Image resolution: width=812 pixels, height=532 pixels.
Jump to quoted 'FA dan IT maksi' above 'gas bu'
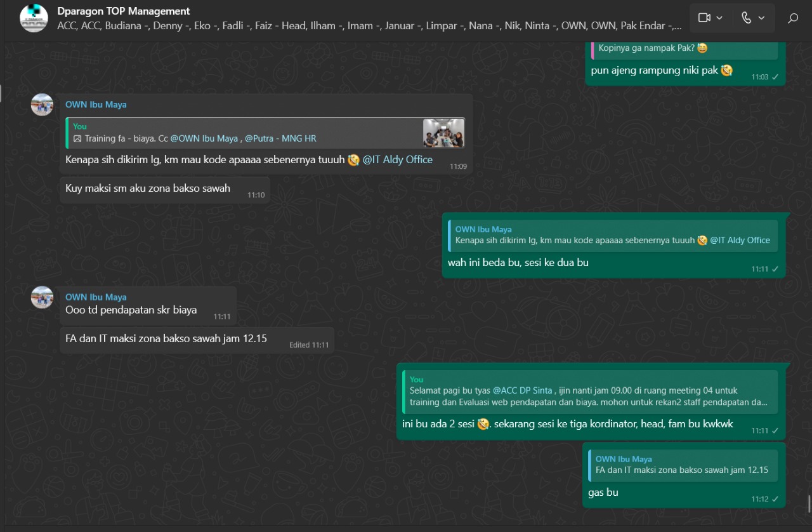click(x=683, y=465)
